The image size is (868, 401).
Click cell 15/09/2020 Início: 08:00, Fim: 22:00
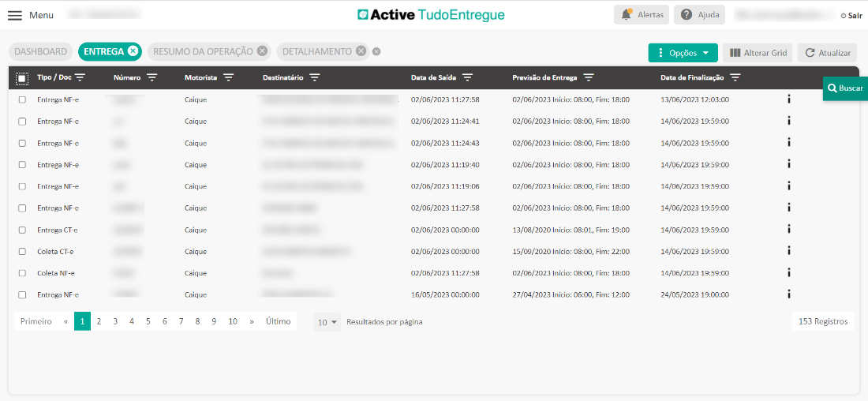click(x=571, y=252)
